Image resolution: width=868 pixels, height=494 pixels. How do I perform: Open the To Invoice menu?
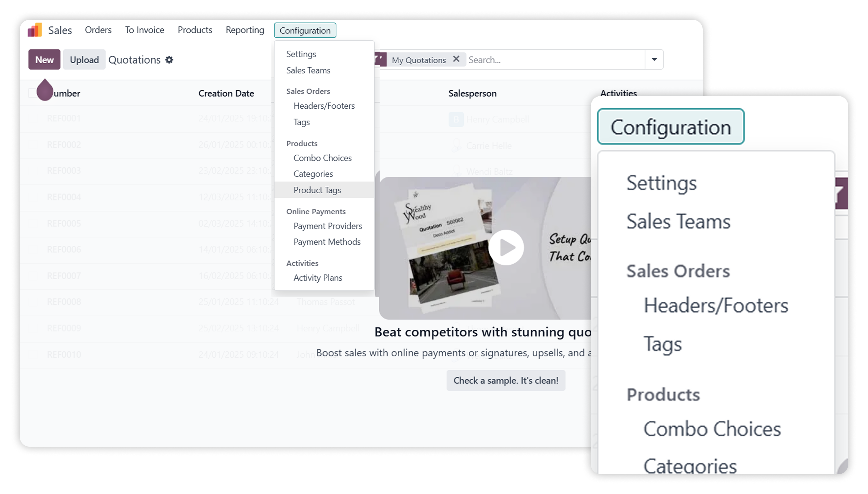pos(145,30)
